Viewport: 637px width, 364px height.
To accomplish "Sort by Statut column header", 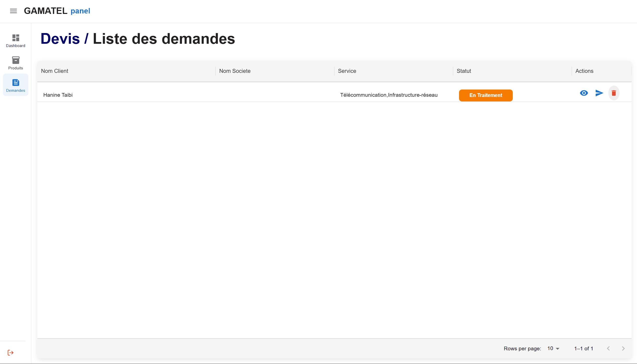I will tap(464, 71).
